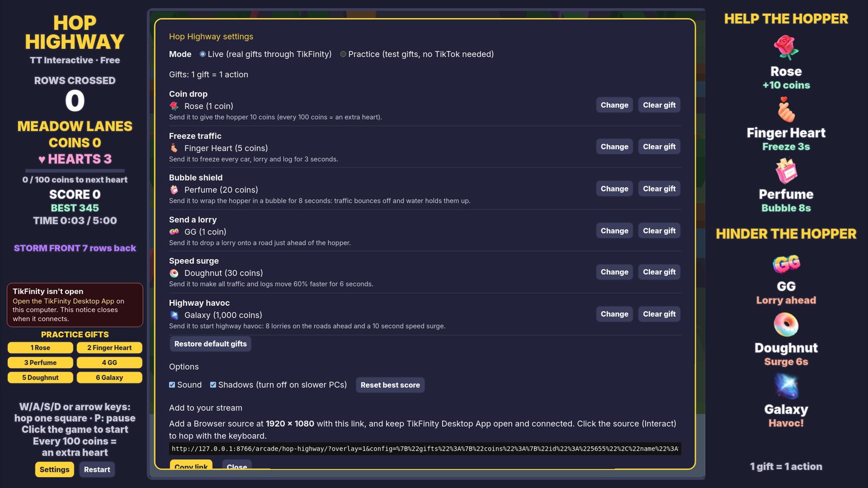This screenshot has height=488, width=868.
Task: Click the Galaxy icon in Highway havoc row
Action: click(174, 315)
